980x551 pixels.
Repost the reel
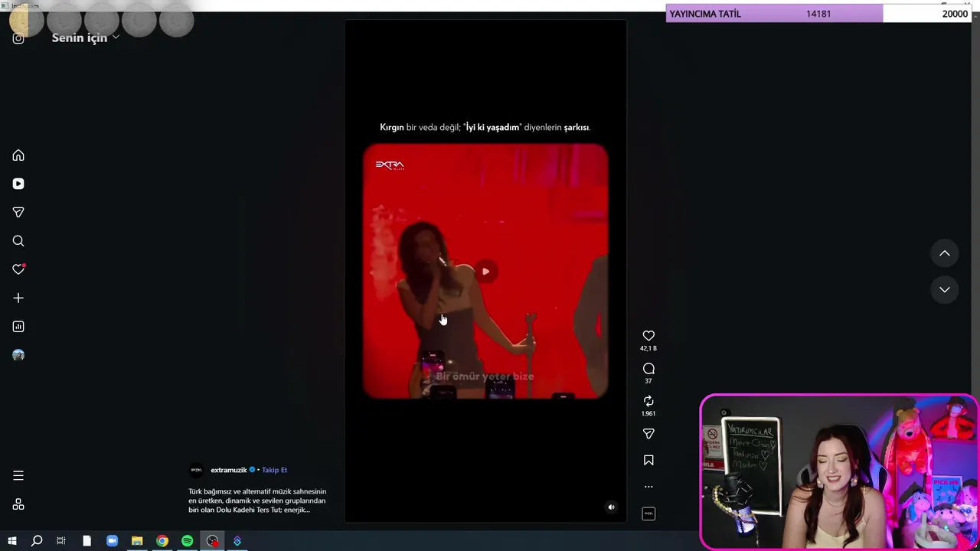[x=648, y=401]
